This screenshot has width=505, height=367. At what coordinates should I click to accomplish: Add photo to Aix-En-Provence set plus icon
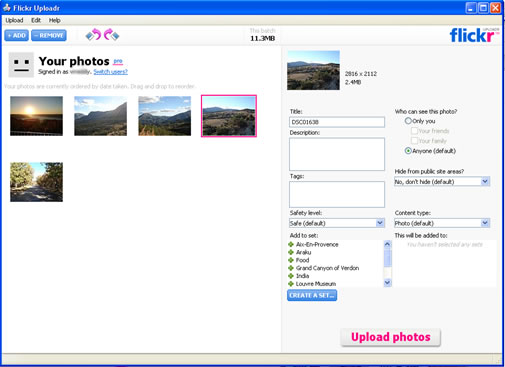(291, 244)
